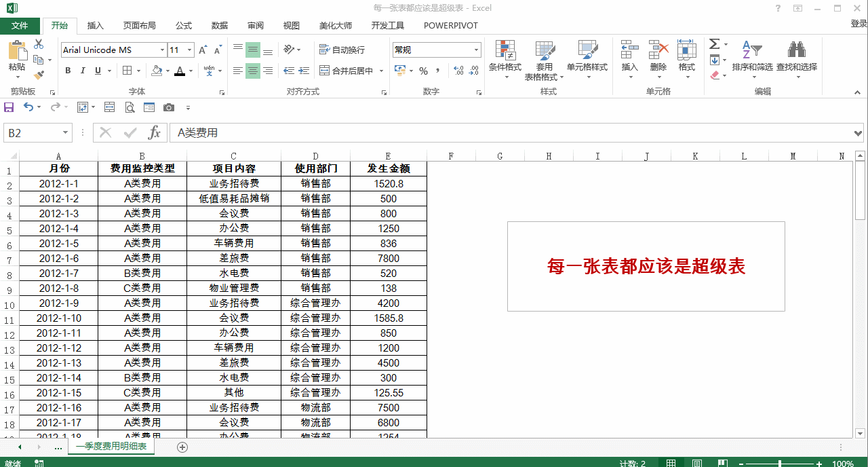Switch to the 插入 ribbon tab
This screenshot has height=467, width=868.
coord(96,26)
